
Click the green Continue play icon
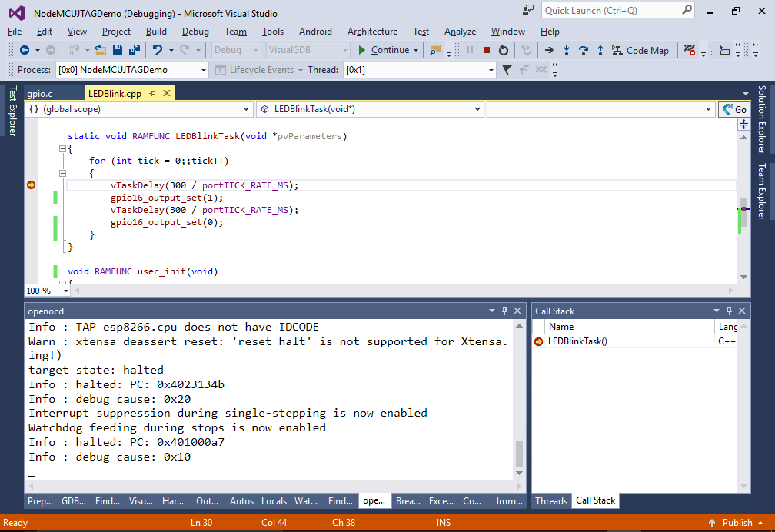pos(362,50)
